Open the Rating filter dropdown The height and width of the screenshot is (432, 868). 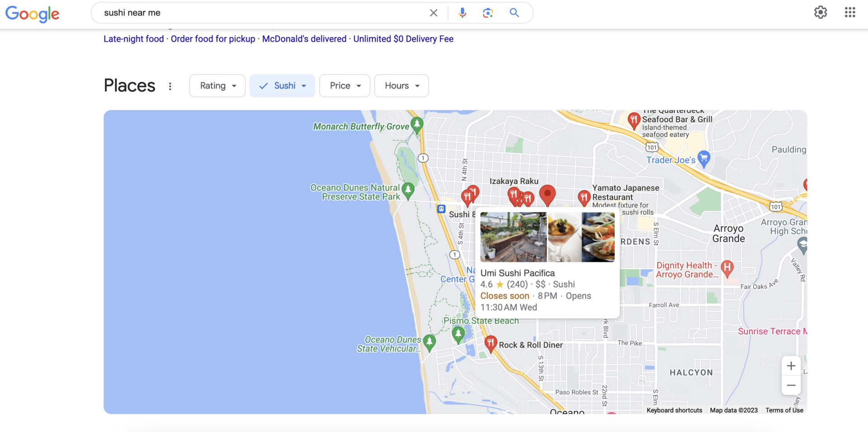pos(217,86)
